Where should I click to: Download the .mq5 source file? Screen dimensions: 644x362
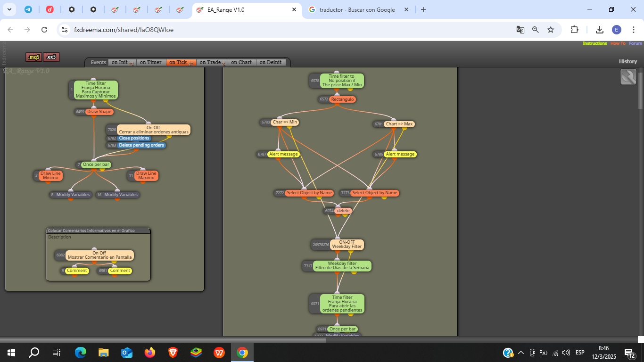(34, 57)
